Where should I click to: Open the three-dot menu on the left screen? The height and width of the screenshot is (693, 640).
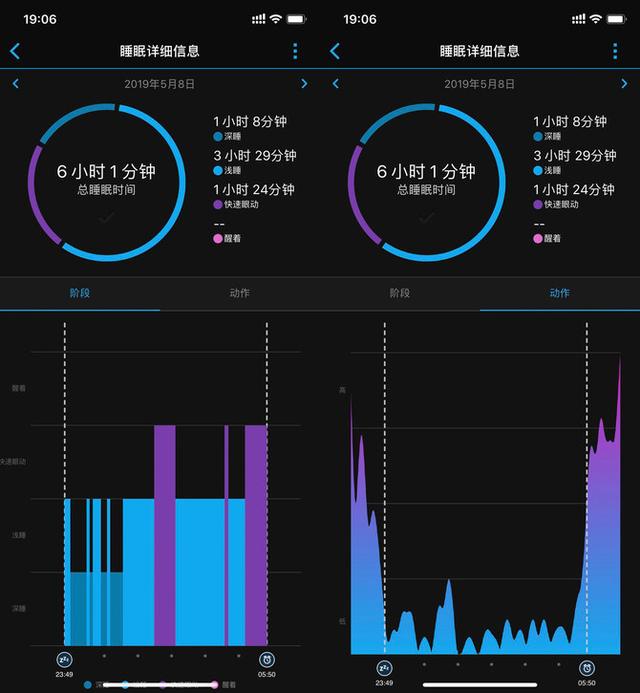coord(295,51)
